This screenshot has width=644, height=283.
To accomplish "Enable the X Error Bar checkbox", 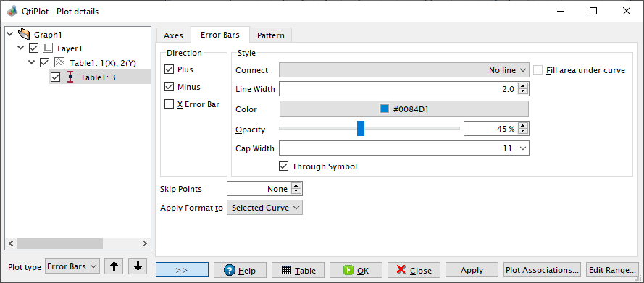I will pos(169,104).
